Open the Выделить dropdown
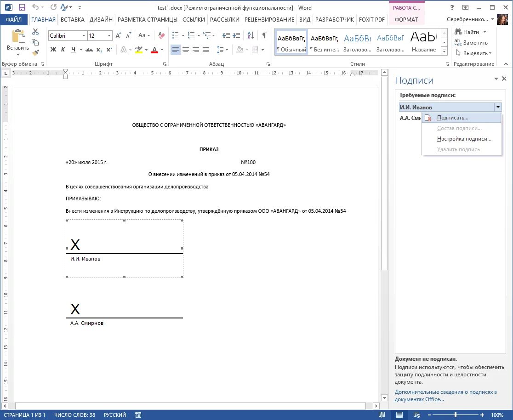The width and height of the screenshot is (513, 420). pos(473,53)
